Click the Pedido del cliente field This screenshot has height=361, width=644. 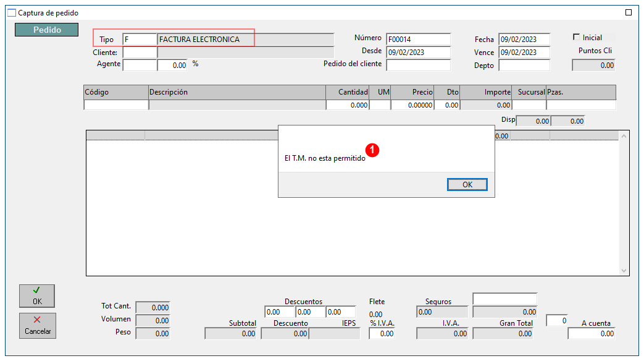[418, 65]
